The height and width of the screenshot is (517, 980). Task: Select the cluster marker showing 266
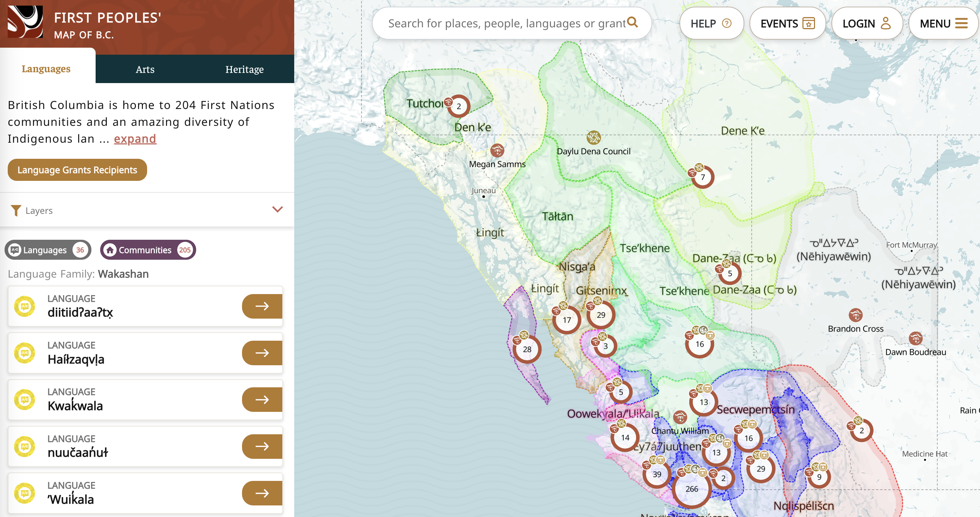click(x=691, y=489)
